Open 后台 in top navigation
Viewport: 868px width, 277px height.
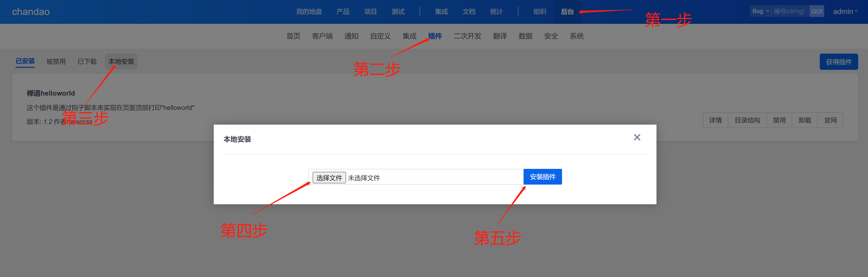click(567, 12)
